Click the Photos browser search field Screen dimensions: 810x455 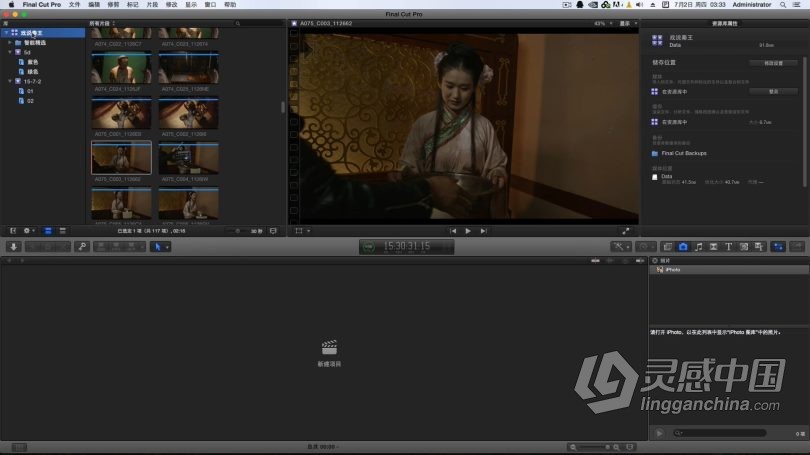(x=720, y=433)
